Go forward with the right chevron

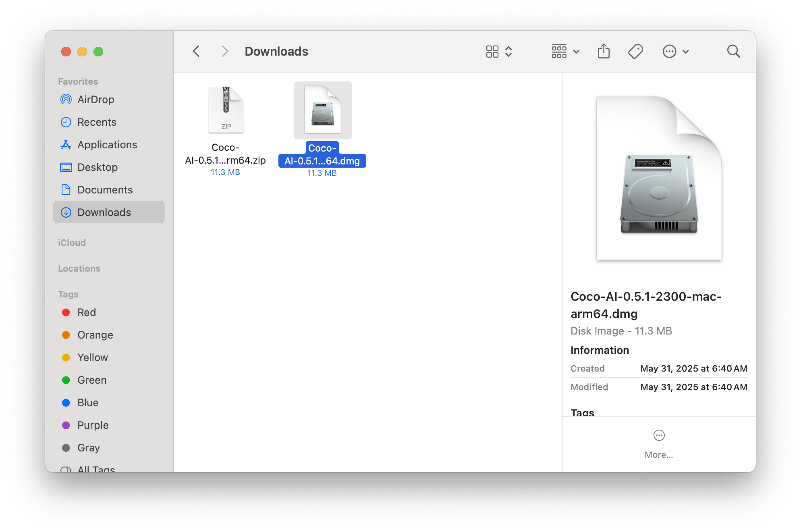click(225, 52)
